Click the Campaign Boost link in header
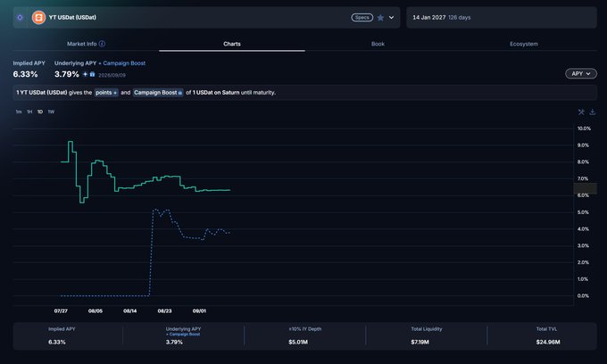 (x=124, y=63)
